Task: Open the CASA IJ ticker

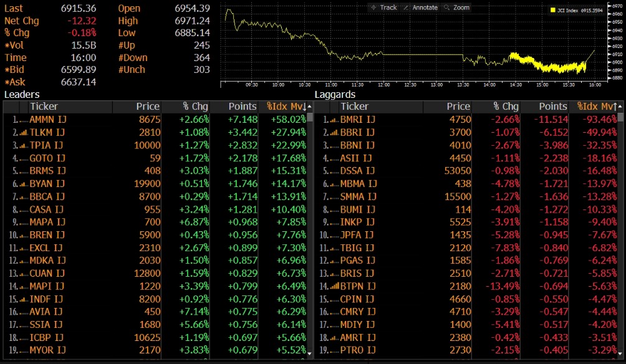Action: (x=46, y=209)
